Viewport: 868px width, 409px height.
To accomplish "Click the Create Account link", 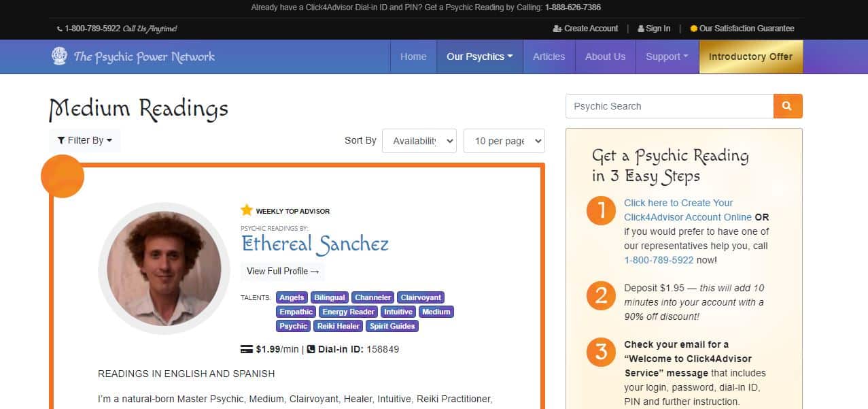I will click(x=591, y=29).
